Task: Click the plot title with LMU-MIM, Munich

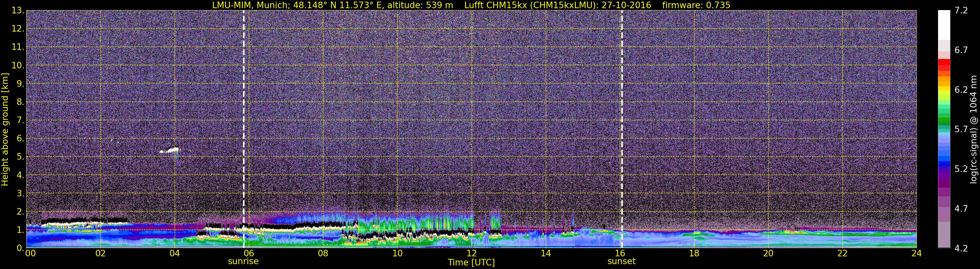Action: pos(471,5)
